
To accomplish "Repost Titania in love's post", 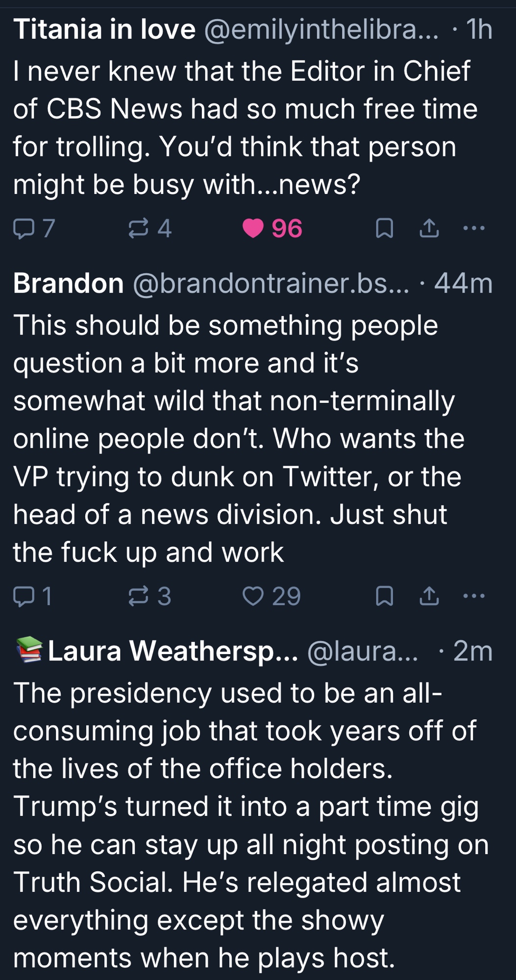I will [x=138, y=228].
